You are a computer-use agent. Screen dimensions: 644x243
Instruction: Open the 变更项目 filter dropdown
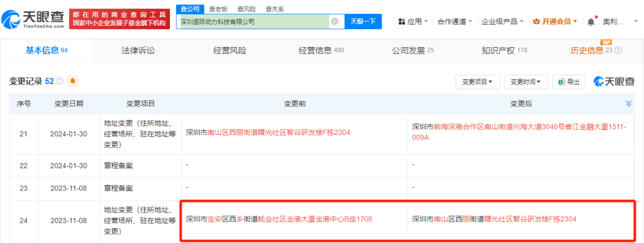[478, 82]
